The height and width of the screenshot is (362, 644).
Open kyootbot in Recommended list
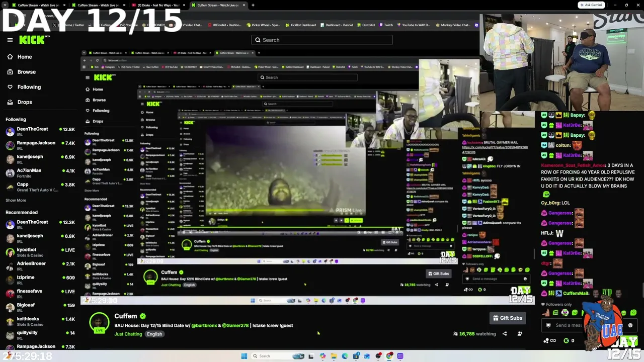40,252
